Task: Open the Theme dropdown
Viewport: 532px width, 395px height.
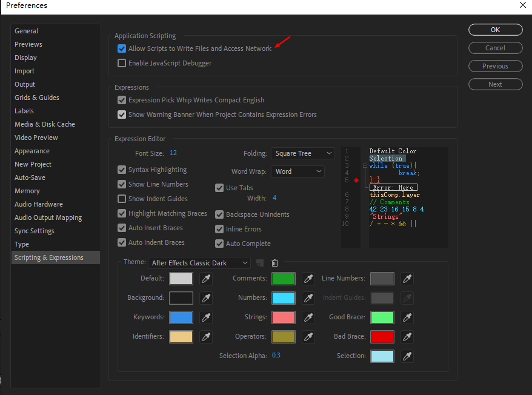Action: click(199, 262)
